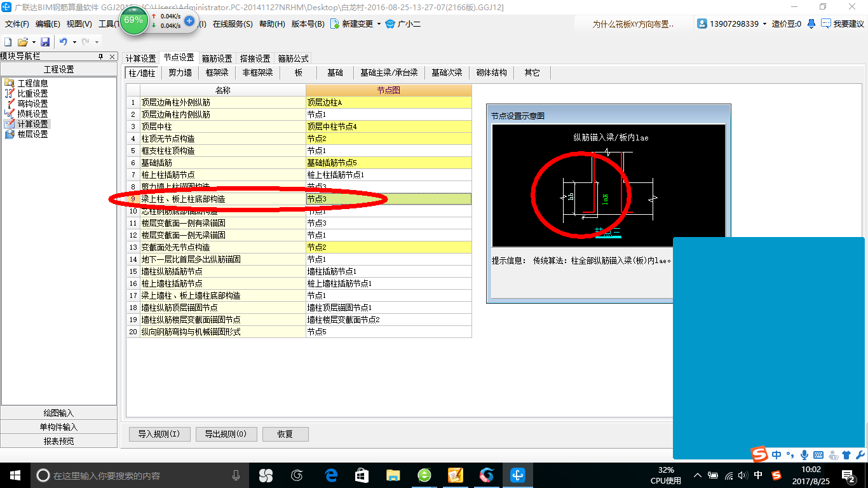Viewport: 868px width, 488px height.
Task: Switch to the 箍筋设置 tab
Action: click(x=217, y=58)
